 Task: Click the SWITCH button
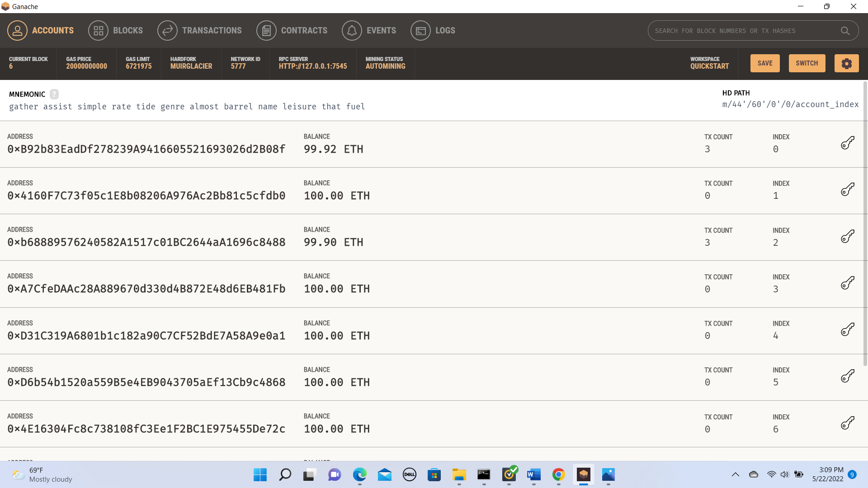click(807, 63)
